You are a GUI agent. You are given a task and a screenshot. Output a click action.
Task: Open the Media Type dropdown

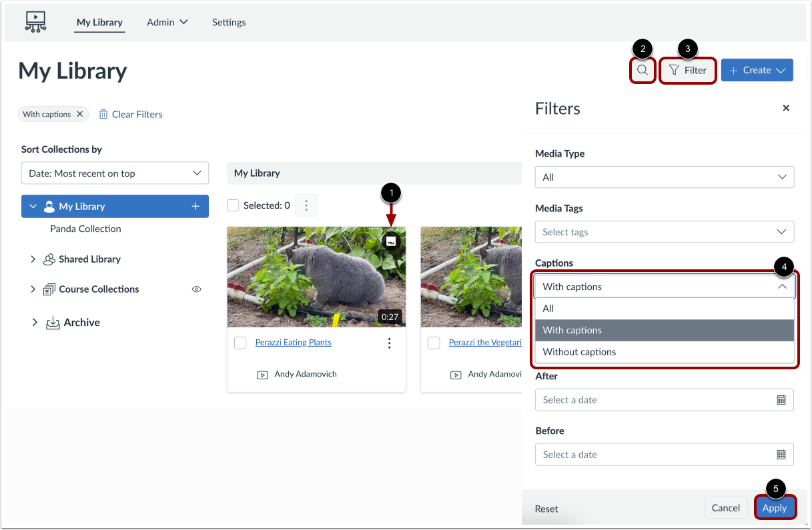[x=665, y=177]
